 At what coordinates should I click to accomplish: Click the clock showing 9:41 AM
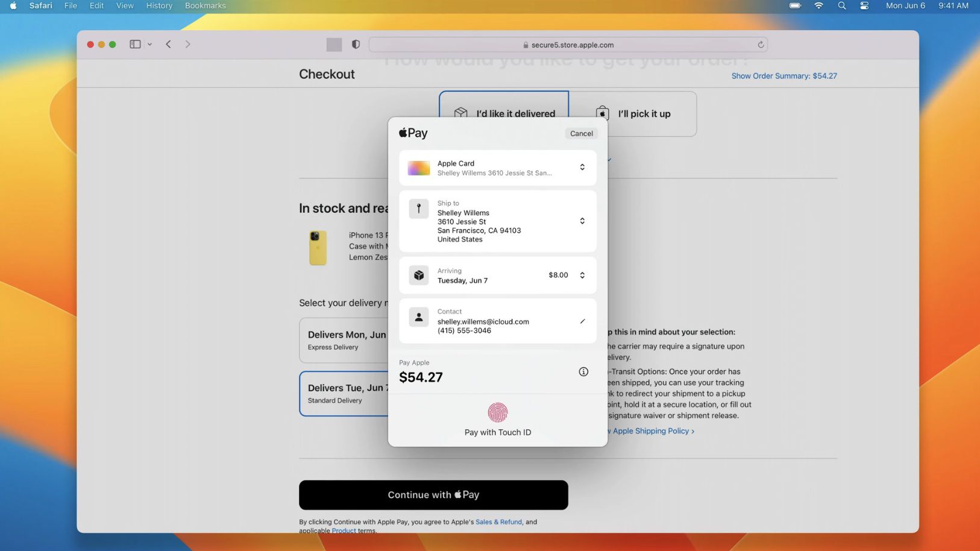pyautogui.click(x=953, y=5)
